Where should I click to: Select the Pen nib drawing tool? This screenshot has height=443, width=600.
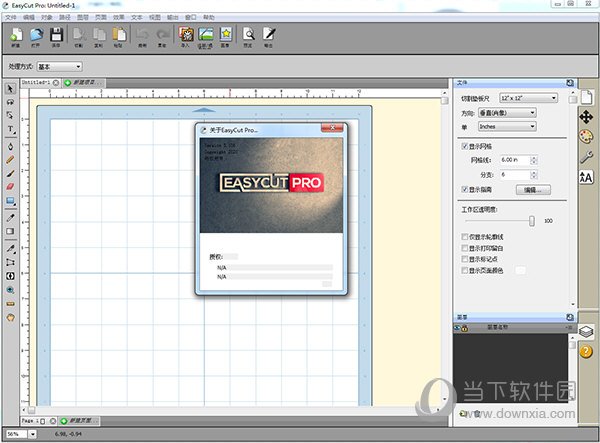pos(10,146)
